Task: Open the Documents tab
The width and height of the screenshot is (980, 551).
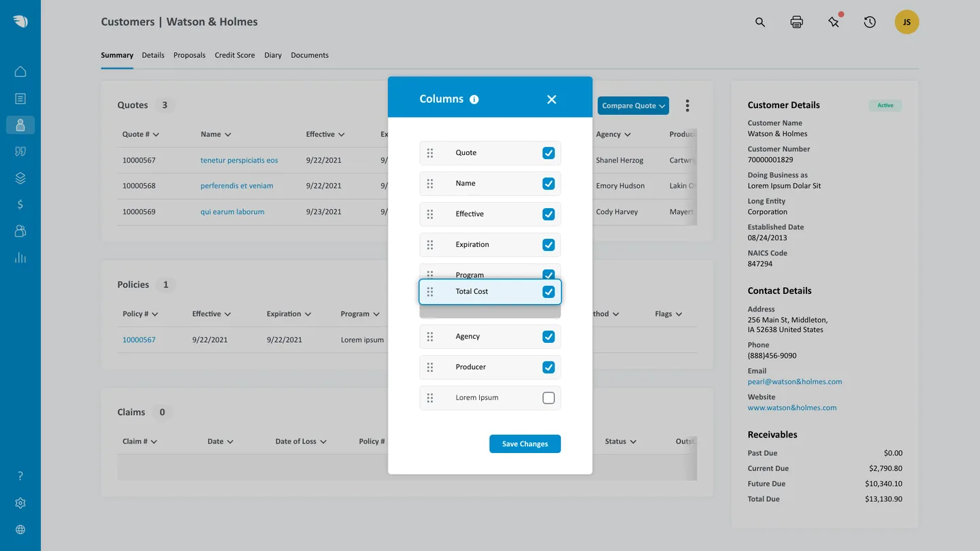Action: (x=310, y=55)
